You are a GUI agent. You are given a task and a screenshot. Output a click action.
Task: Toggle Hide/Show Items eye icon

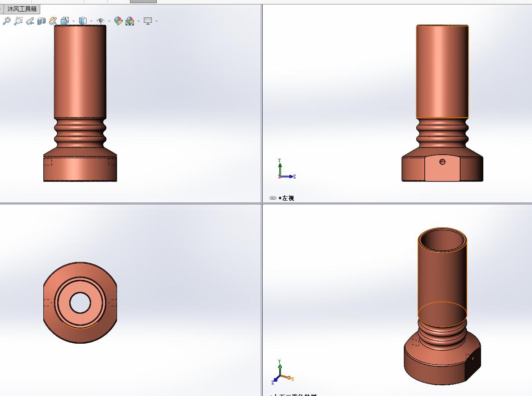pos(100,21)
